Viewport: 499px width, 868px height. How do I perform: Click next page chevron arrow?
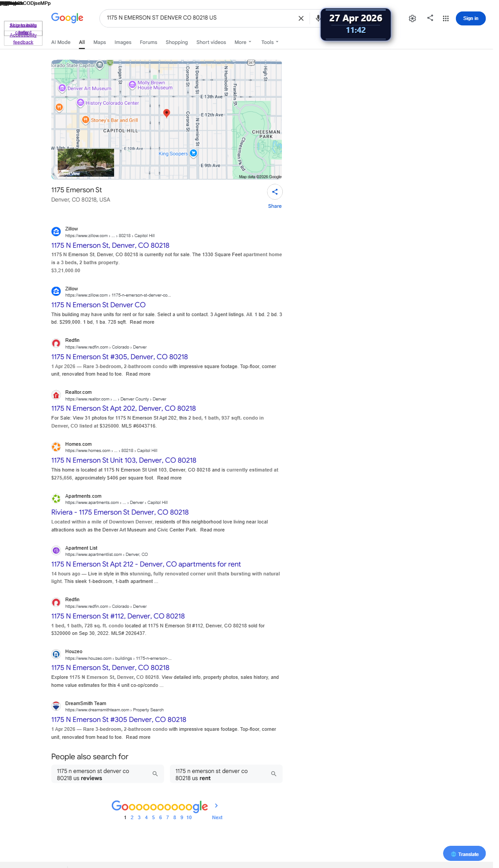[216, 805]
